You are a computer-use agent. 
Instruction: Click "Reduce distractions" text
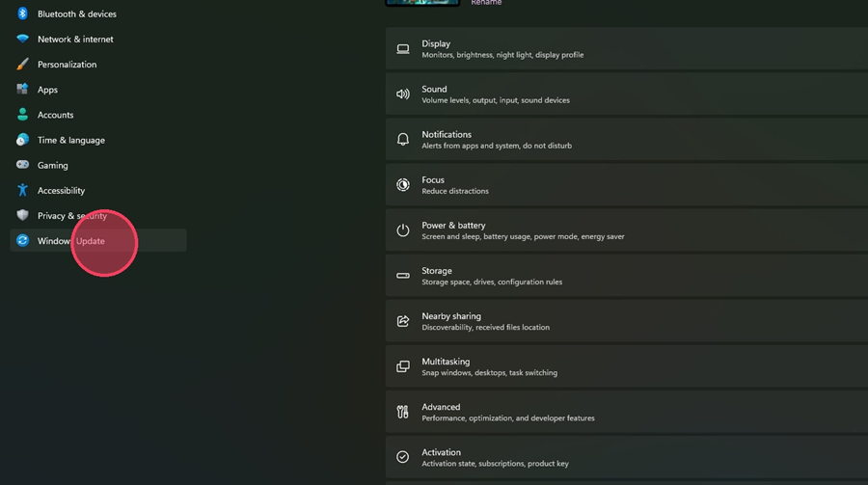pos(455,191)
